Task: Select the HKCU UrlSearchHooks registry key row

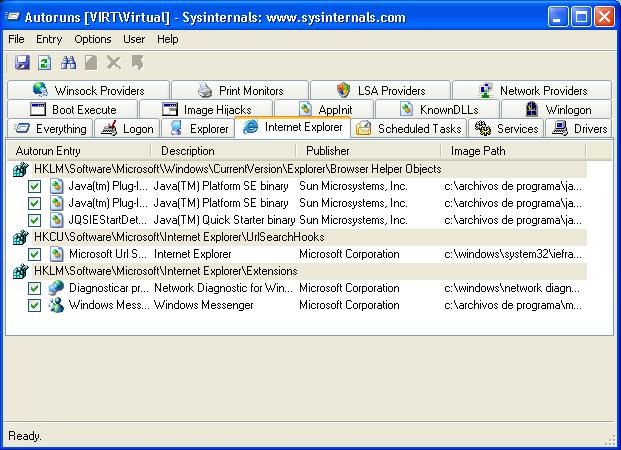Action: tap(297, 237)
